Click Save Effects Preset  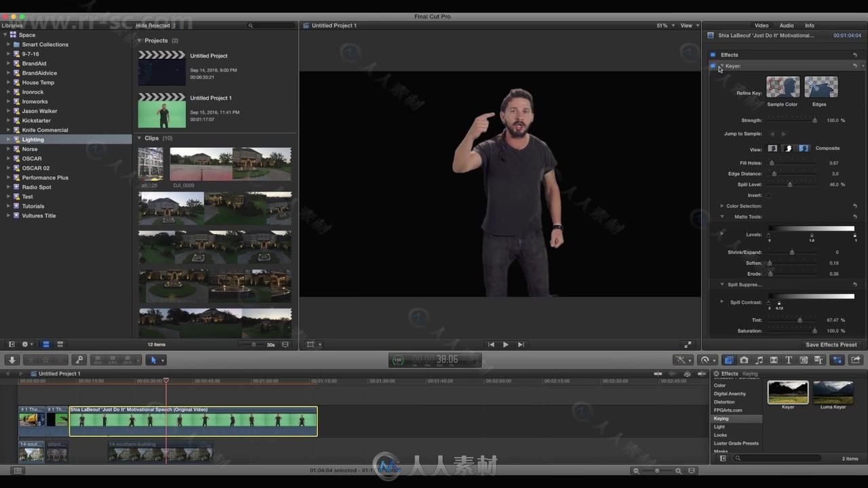click(x=831, y=345)
